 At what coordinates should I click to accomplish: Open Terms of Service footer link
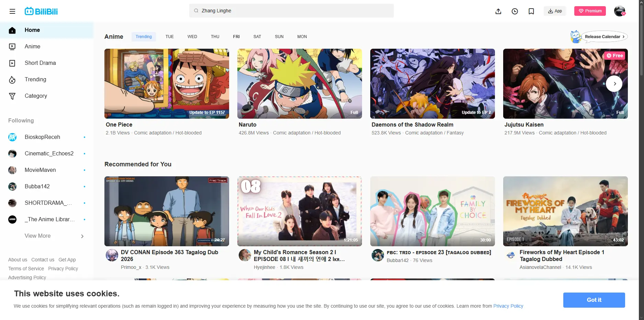coord(26,269)
